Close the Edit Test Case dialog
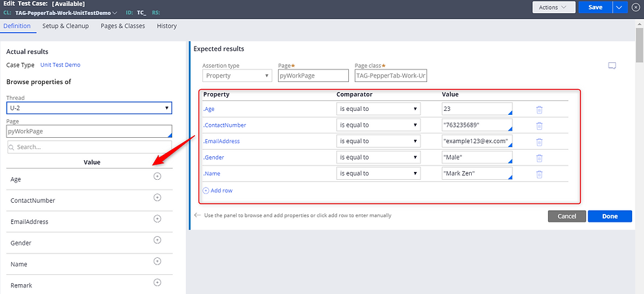 pos(635,7)
